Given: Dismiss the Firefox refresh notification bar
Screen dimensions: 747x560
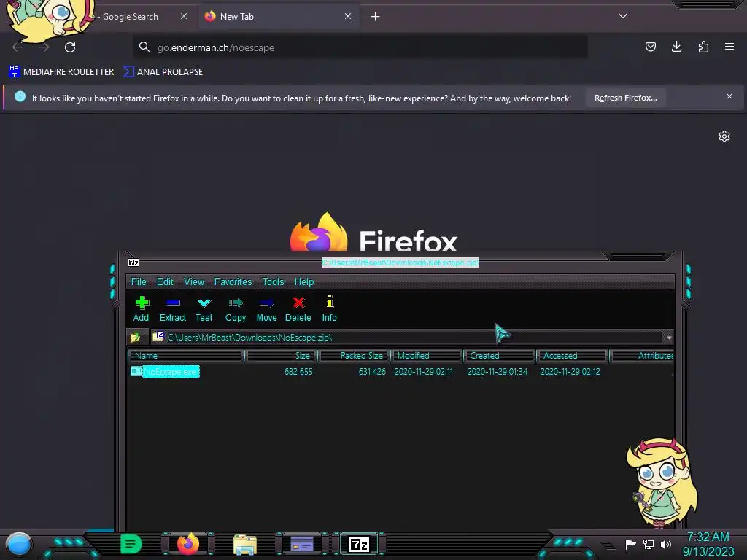Looking at the screenshot, I should point(729,96).
